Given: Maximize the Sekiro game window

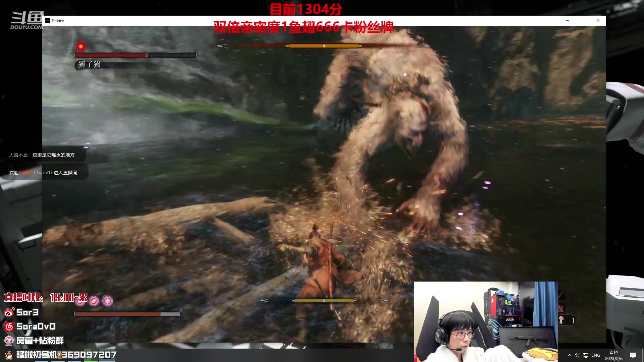Looking at the screenshot, I should click(583, 20).
